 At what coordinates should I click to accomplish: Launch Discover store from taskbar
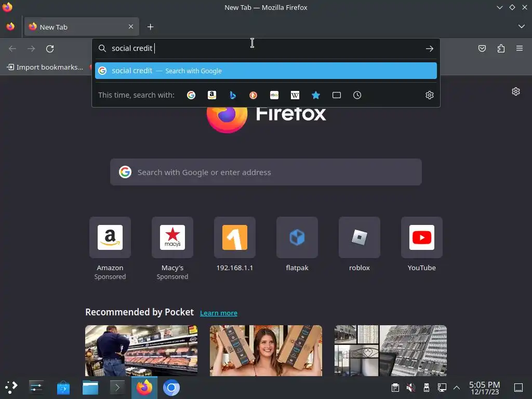(63, 388)
